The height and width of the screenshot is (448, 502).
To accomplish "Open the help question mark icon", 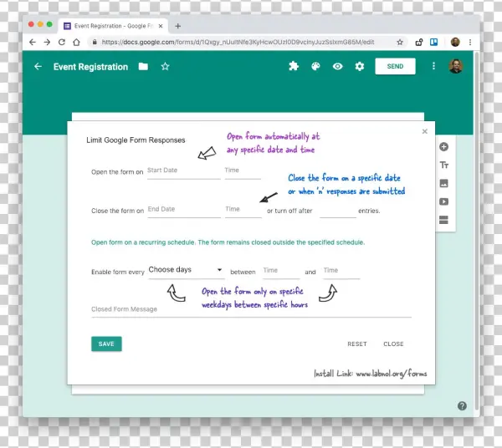I will pyautogui.click(x=462, y=405).
